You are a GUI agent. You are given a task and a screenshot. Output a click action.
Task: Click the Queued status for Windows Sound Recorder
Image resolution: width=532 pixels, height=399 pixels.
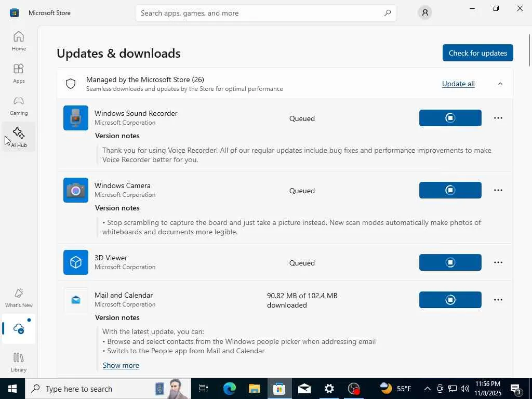[x=302, y=118]
